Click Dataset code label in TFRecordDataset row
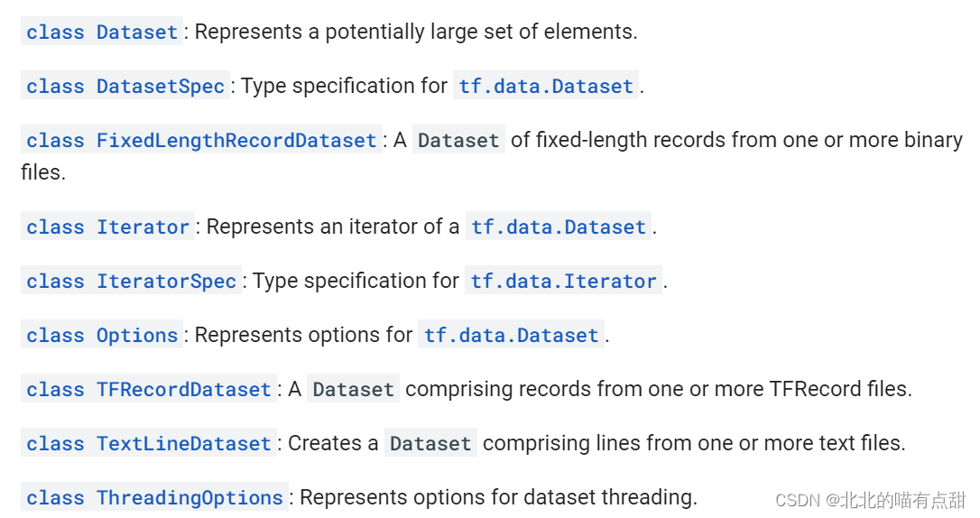The image size is (980, 518). pos(353,389)
